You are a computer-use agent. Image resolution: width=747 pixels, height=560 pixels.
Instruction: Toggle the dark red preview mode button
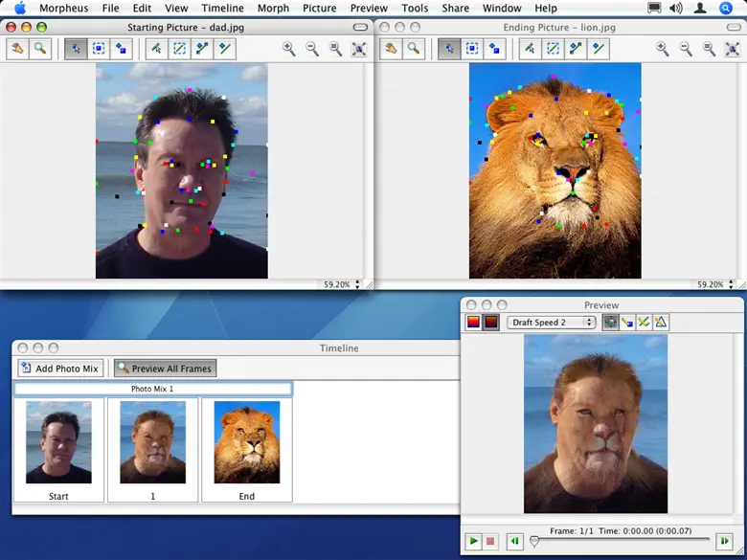490,323
